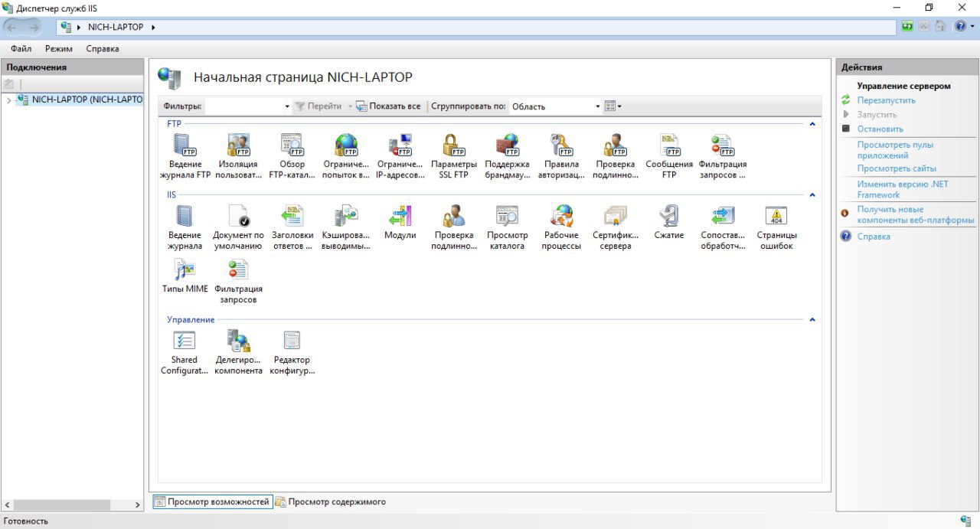This screenshot has height=529, width=980.
Task: Click Просмотреть сайты link
Action: 897,168
